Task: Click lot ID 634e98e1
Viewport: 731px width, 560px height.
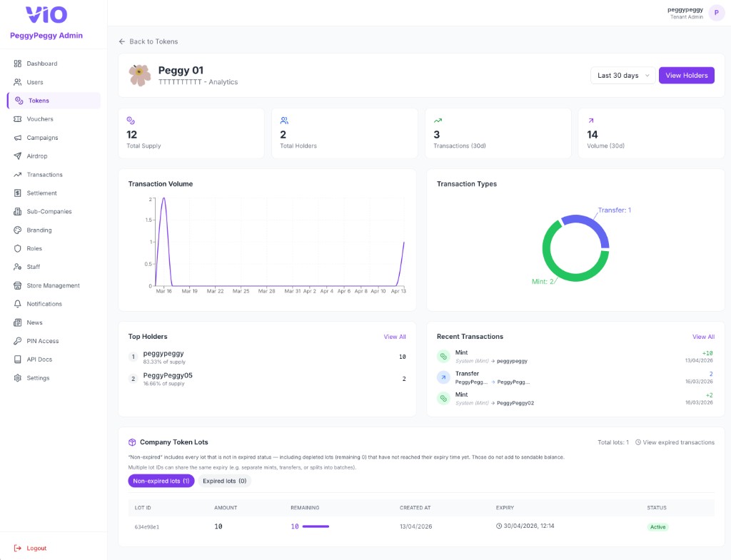Action: click(147, 527)
